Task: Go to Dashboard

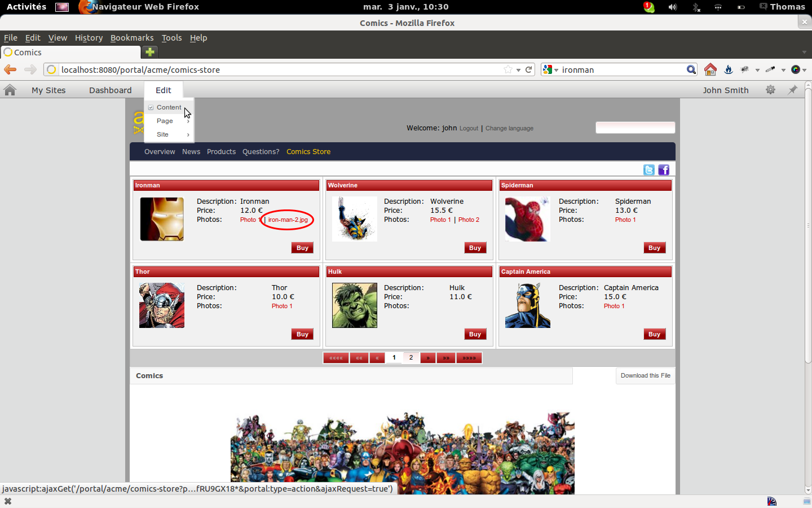Action: tap(111, 90)
